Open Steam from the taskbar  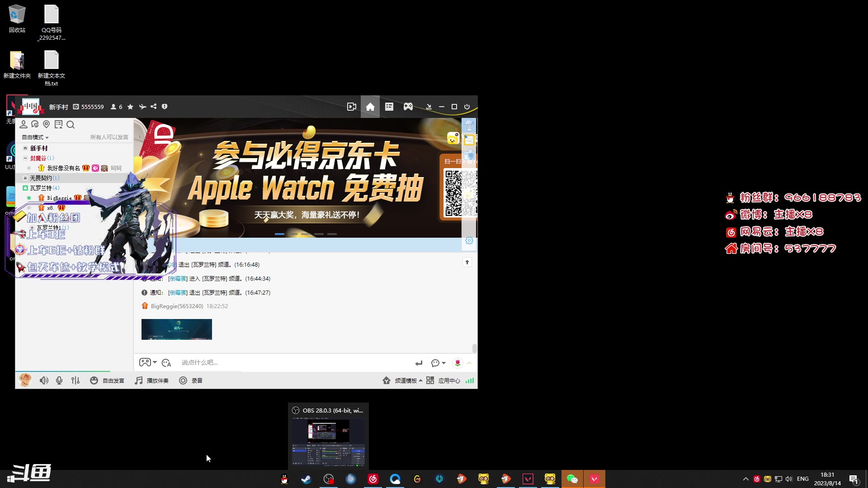306,479
